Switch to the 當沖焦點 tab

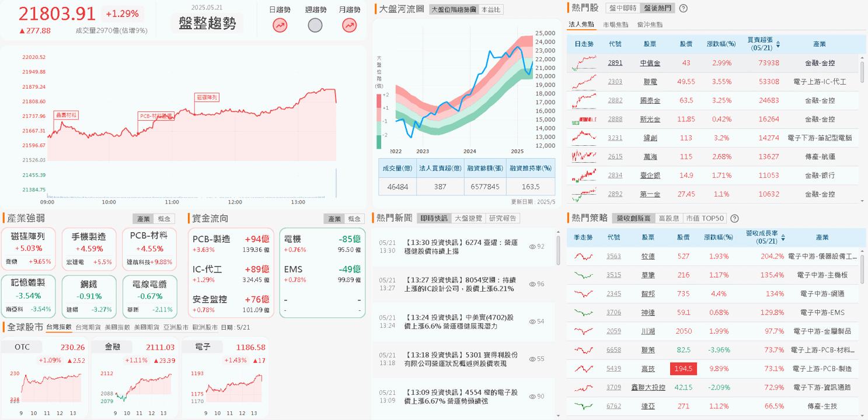[650, 24]
